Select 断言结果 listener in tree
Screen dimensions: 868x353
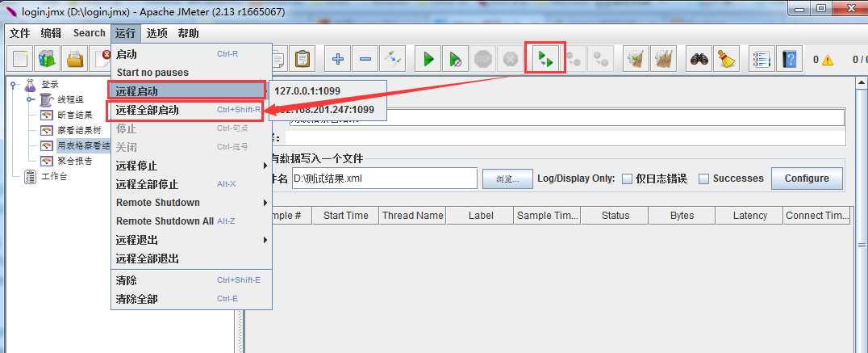[75, 116]
